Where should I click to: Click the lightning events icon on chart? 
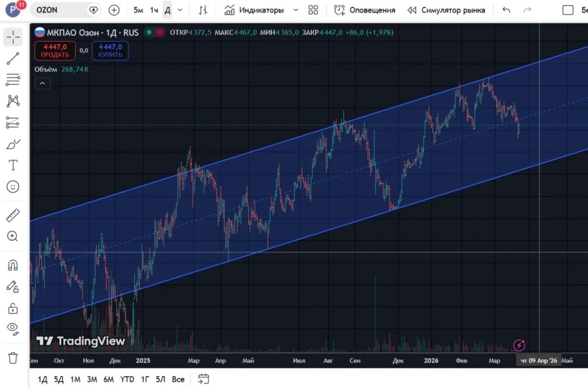pos(519,345)
